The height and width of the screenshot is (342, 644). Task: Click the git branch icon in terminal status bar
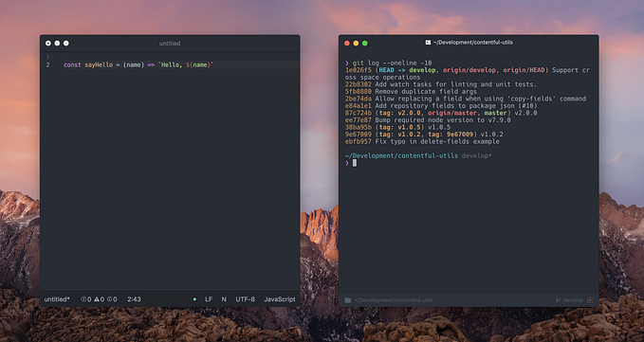click(558, 300)
